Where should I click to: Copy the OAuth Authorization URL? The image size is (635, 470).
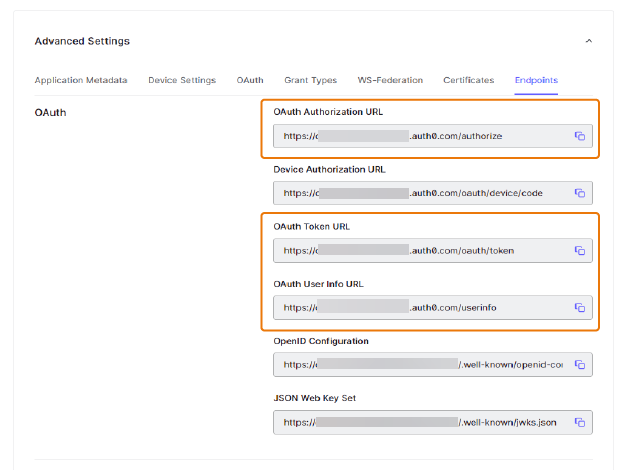[580, 136]
